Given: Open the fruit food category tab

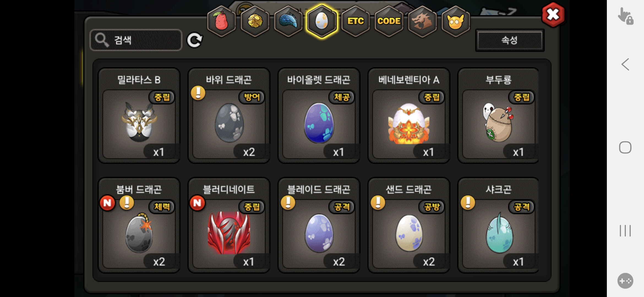Looking at the screenshot, I should coord(221,21).
